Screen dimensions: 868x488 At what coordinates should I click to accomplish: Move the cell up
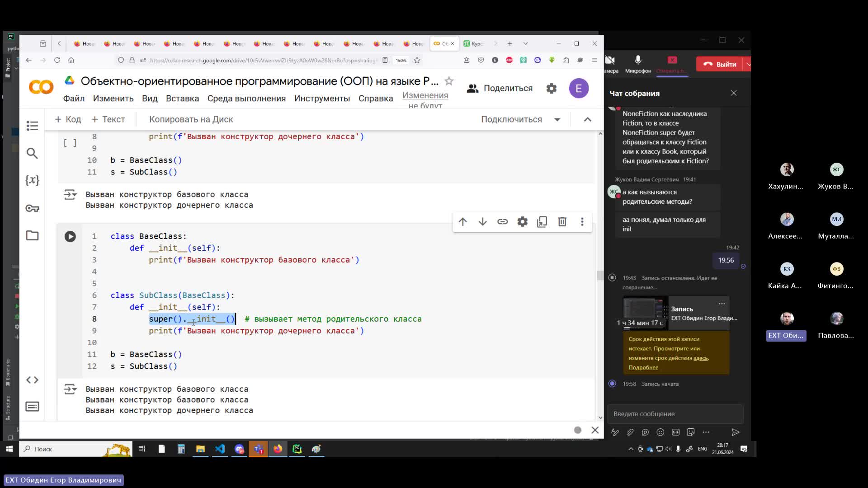(462, 221)
